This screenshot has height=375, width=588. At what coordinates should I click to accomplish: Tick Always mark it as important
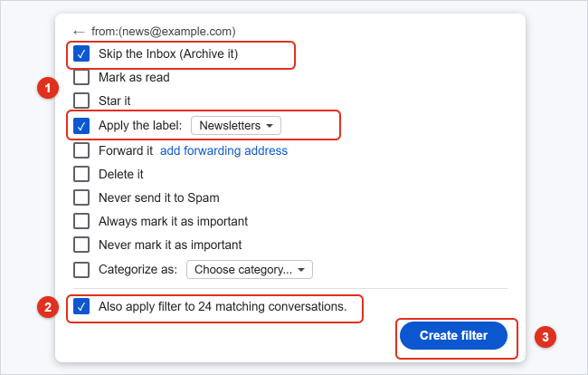pos(81,221)
